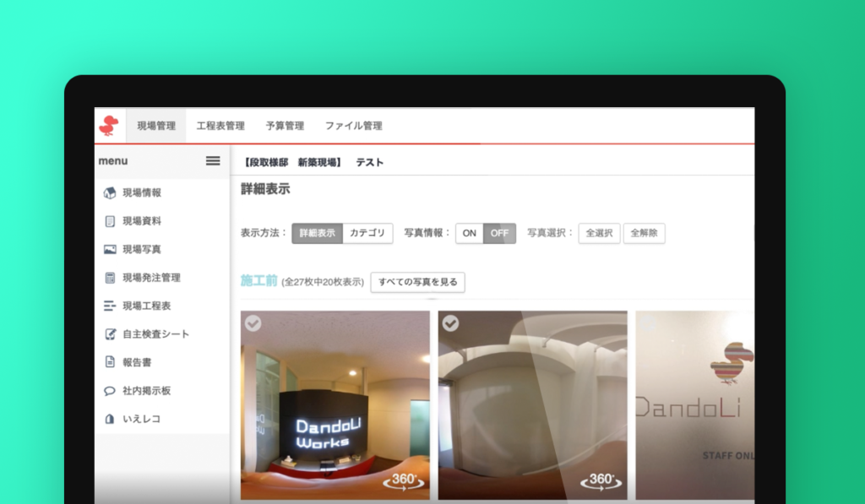
Task: Click the 施工前 category heading
Action: [x=258, y=281]
